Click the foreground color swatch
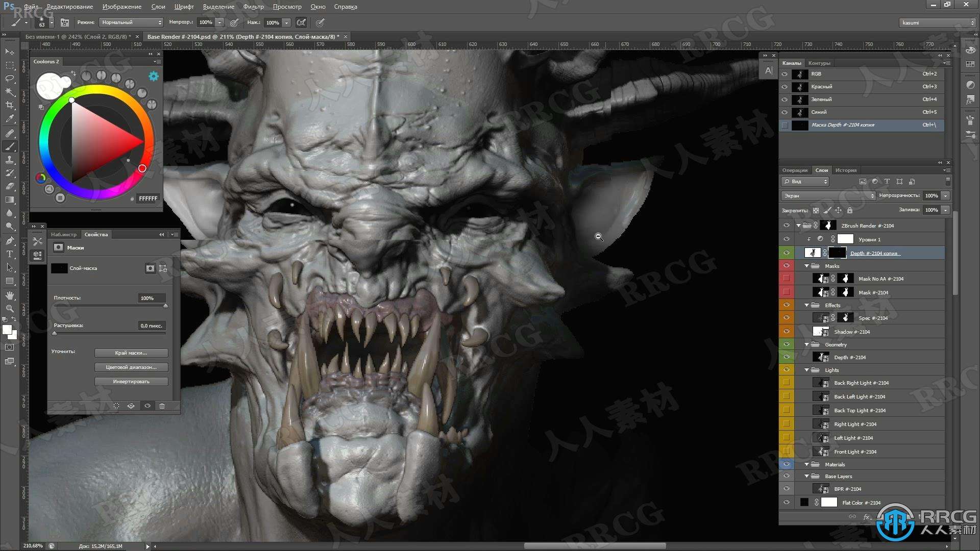Image resolution: width=980 pixels, height=551 pixels. point(7,330)
